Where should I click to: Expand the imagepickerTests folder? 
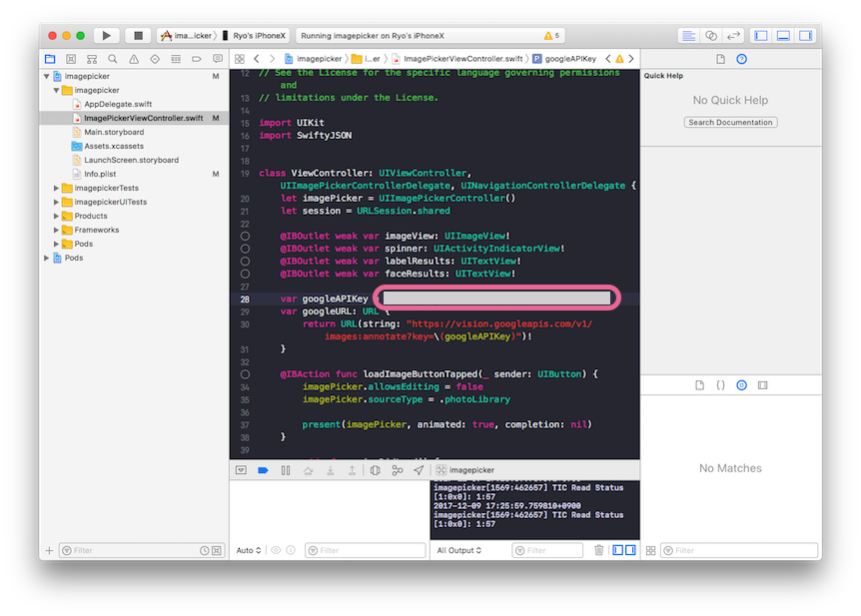point(56,188)
